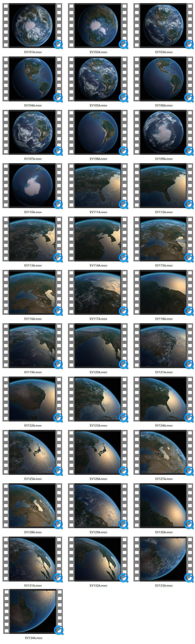Select the EV134A.mov thumbnail
This screenshot has height=644, width=195.
point(33,611)
